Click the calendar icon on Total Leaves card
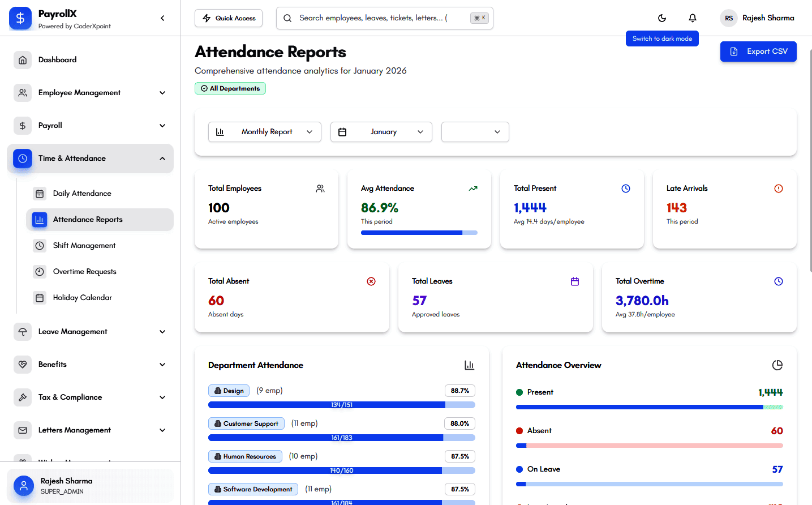This screenshot has height=505, width=812. 574,281
